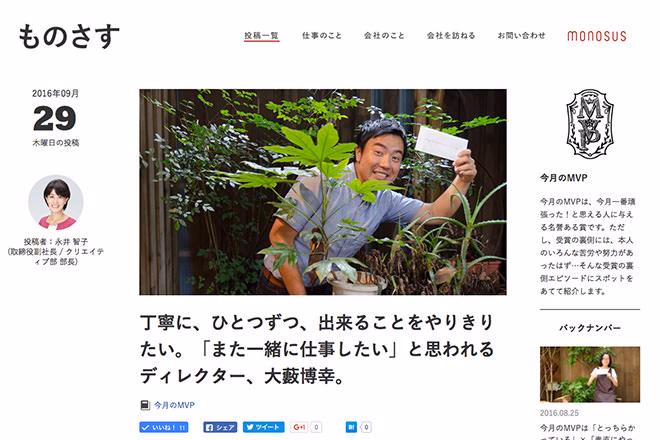Click the Hatena bookmark B! icon

[x=351, y=427]
